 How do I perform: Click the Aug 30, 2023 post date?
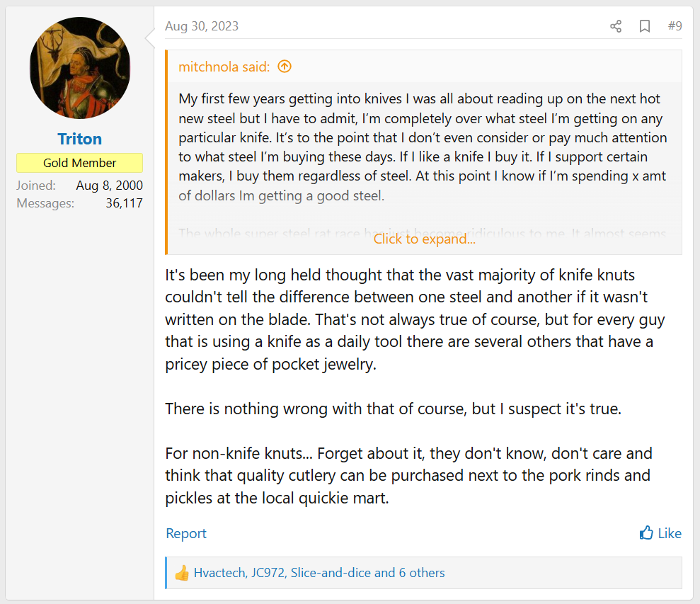[x=202, y=26]
